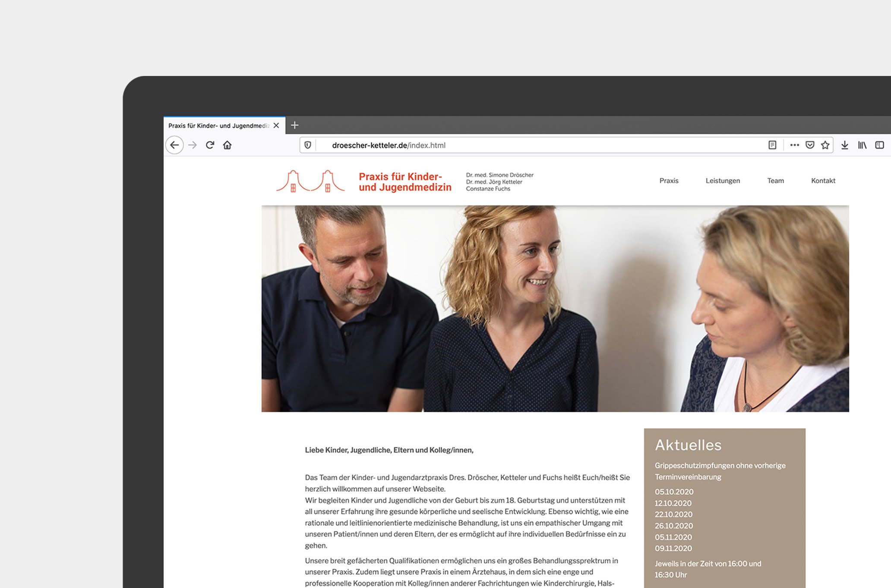This screenshot has width=891, height=588.
Task: Open the library bookshelf icon
Action: click(862, 145)
